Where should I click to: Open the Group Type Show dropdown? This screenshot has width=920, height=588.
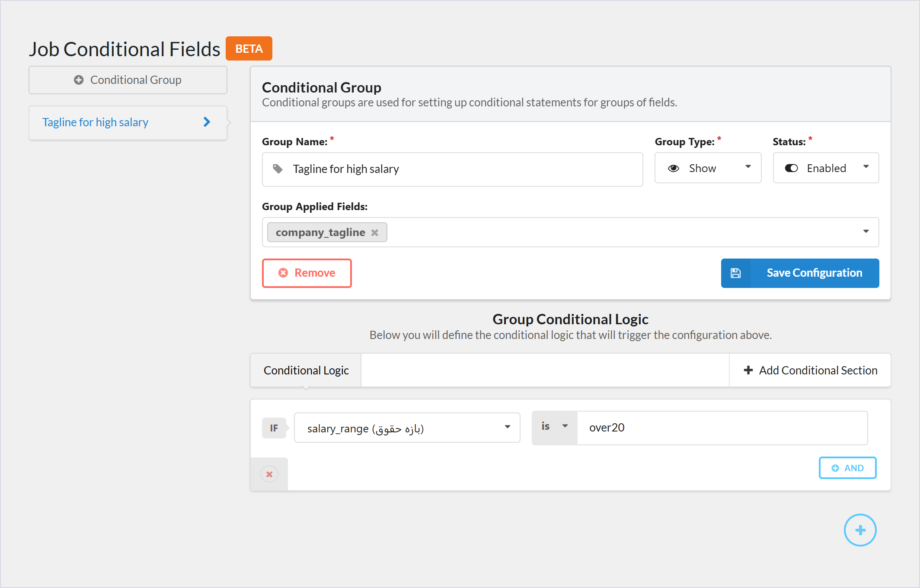pyautogui.click(x=708, y=168)
